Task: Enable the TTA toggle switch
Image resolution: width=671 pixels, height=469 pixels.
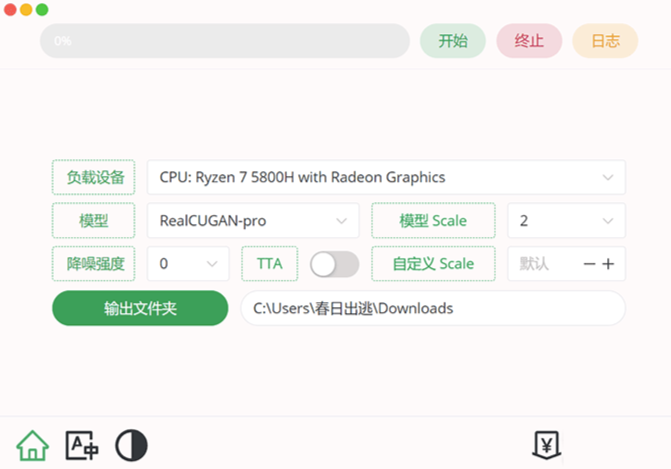Action: 334,264
